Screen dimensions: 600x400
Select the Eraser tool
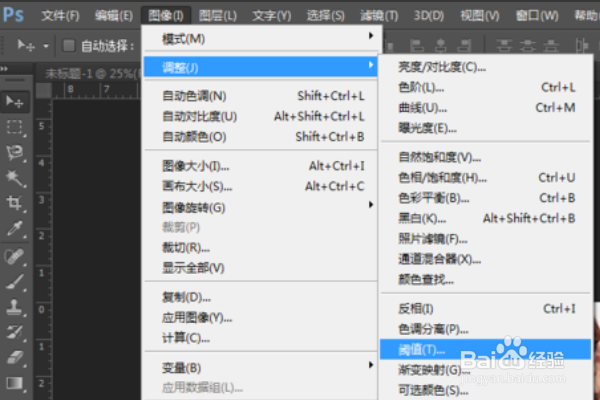pos(15,358)
